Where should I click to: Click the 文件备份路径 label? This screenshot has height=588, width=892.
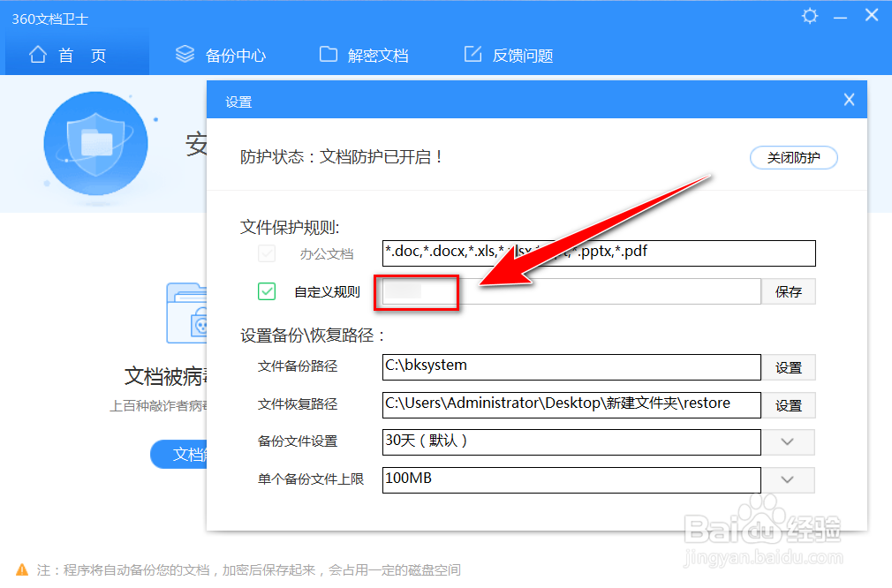click(x=298, y=366)
